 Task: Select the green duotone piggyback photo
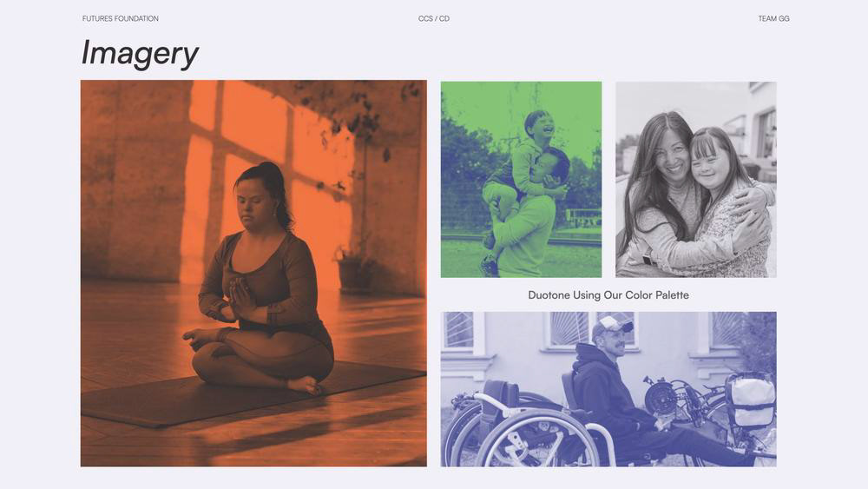tap(521, 180)
